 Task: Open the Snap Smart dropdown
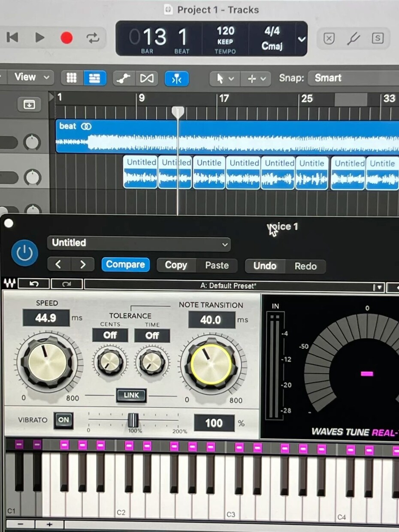coord(339,78)
